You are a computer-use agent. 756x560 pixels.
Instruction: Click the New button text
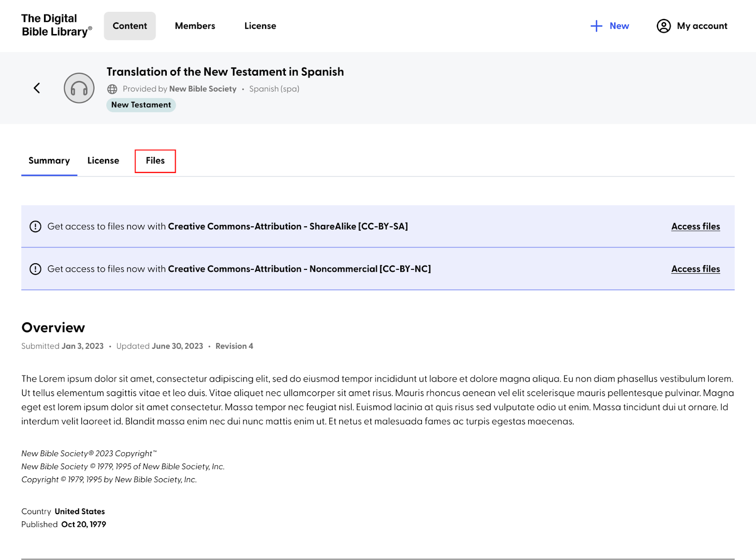point(619,26)
